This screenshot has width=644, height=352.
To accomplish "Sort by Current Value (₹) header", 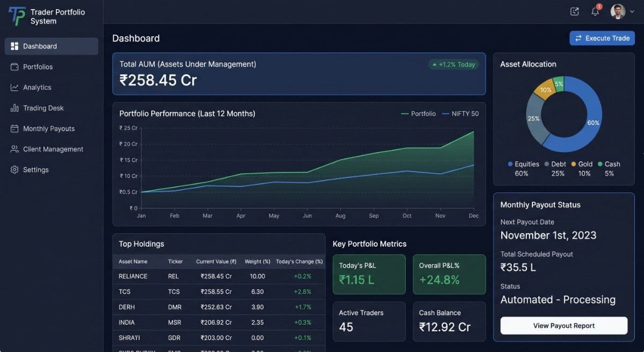I will pos(216,262).
